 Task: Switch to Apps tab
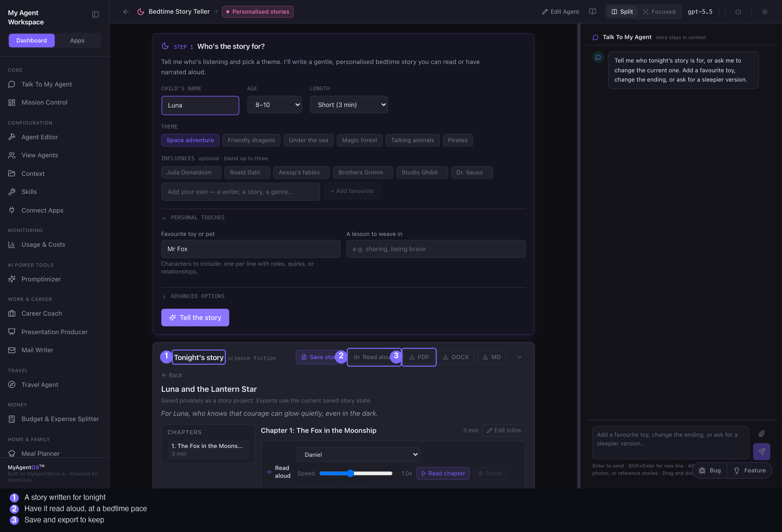(77, 40)
